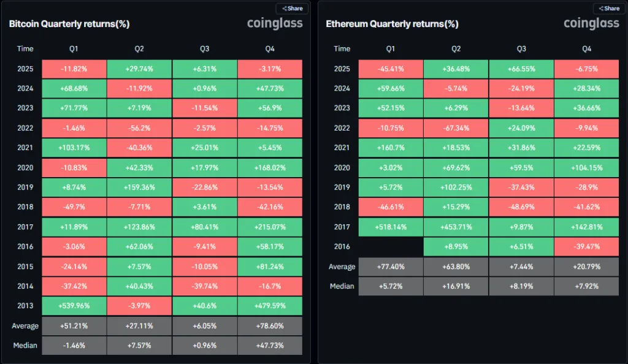Click the Share button on the Bitcoin panel
This screenshot has width=628, height=364.
pos(292,8)
